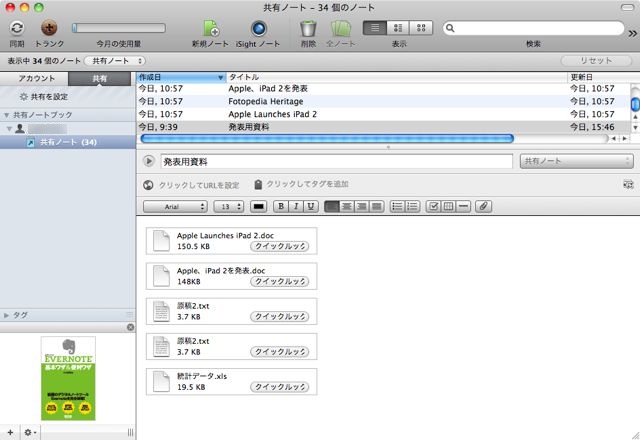Collapse the 共有ノートブック section

(x=7, y=115)
